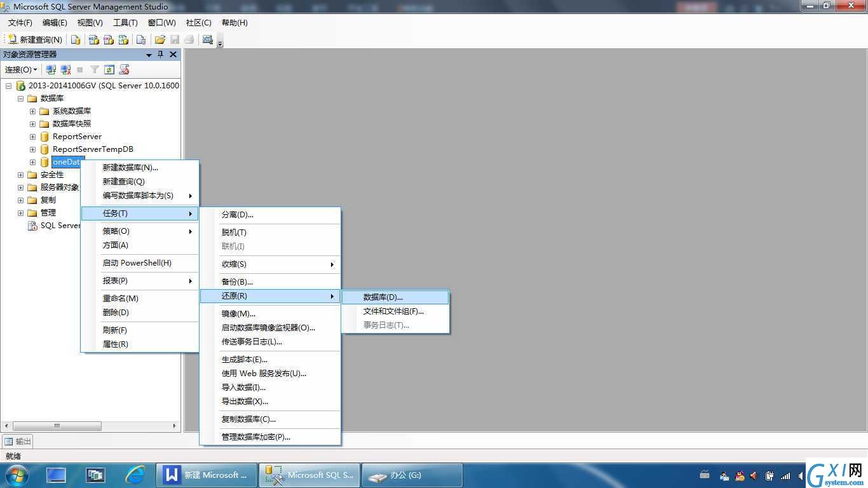868x488 pixels.
Task: Select 分离(D)... in the tasks submenu
Action: 271,215
